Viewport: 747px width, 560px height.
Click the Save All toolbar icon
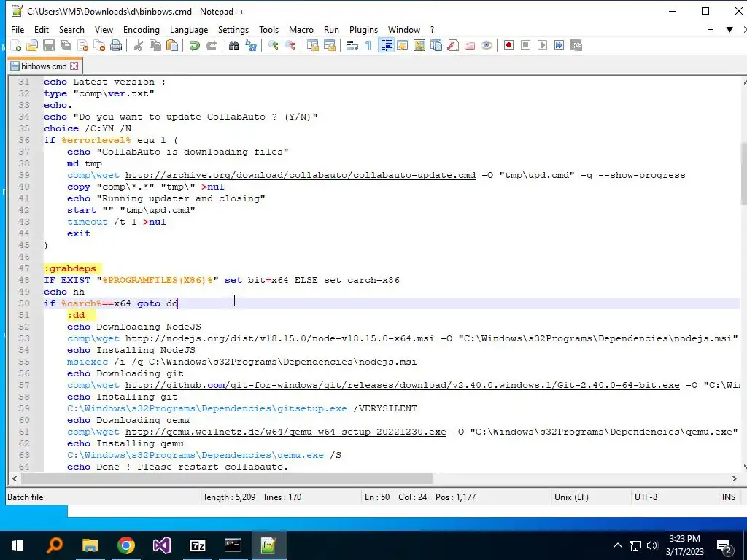(x=66, y=45)
